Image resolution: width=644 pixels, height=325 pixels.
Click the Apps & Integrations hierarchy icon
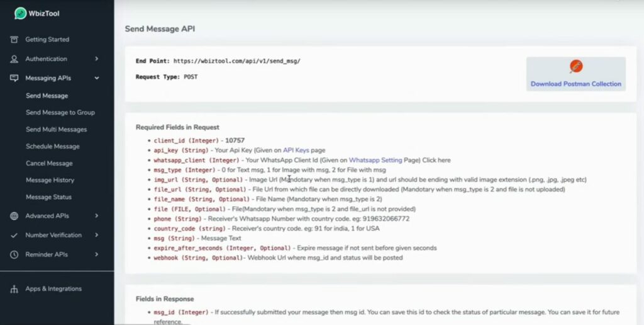coord(14,289)
